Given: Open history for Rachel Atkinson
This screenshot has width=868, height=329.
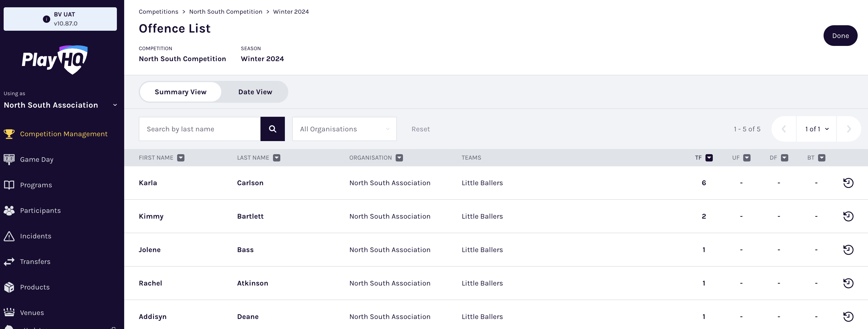Looking at the screenshot, I should (x=848, y=283).
